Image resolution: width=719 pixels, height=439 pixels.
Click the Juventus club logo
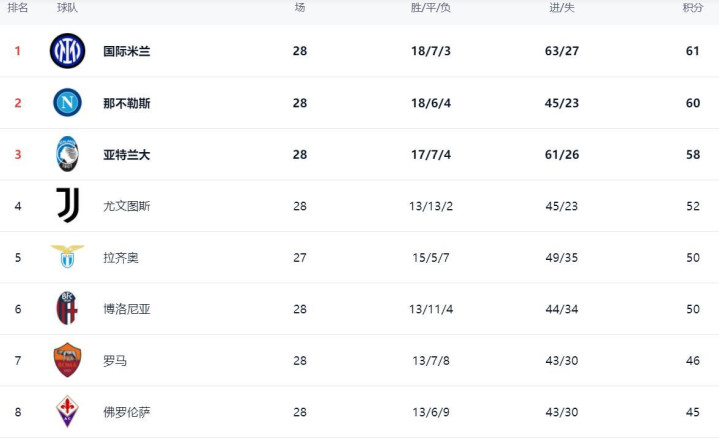tap(67, 205)
